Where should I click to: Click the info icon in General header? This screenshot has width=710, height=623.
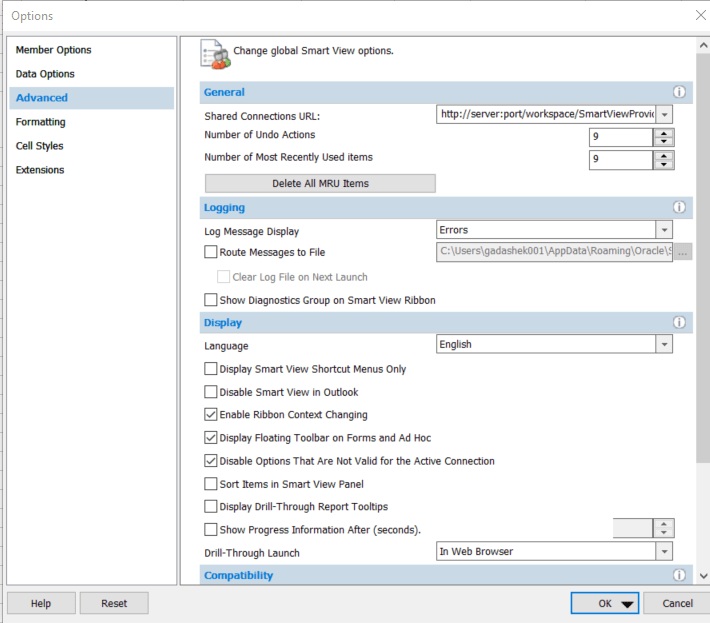click(x=679, y=92)
